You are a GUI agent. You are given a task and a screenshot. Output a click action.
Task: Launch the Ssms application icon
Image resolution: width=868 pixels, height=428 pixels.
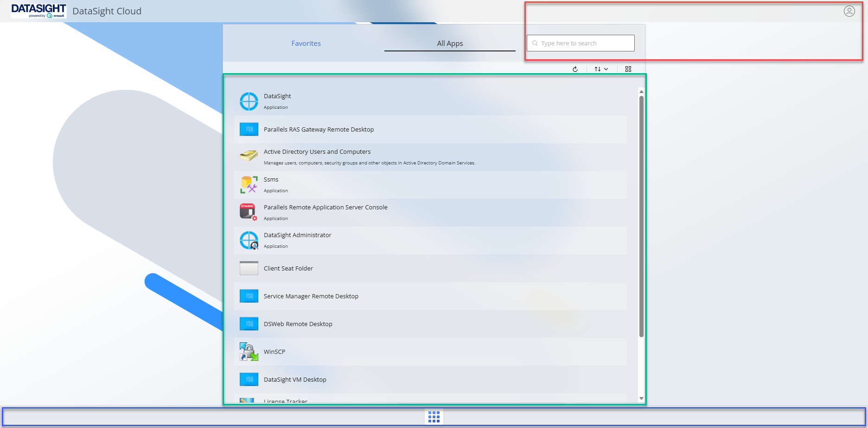(x=249, y=185)
